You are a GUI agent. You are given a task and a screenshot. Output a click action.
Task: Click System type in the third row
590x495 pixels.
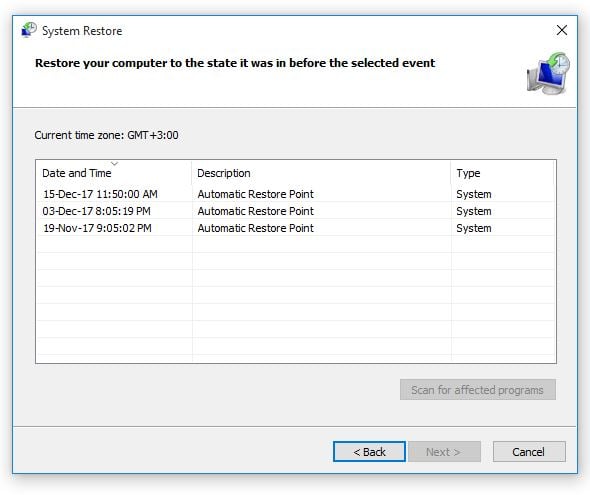[474, 228]
